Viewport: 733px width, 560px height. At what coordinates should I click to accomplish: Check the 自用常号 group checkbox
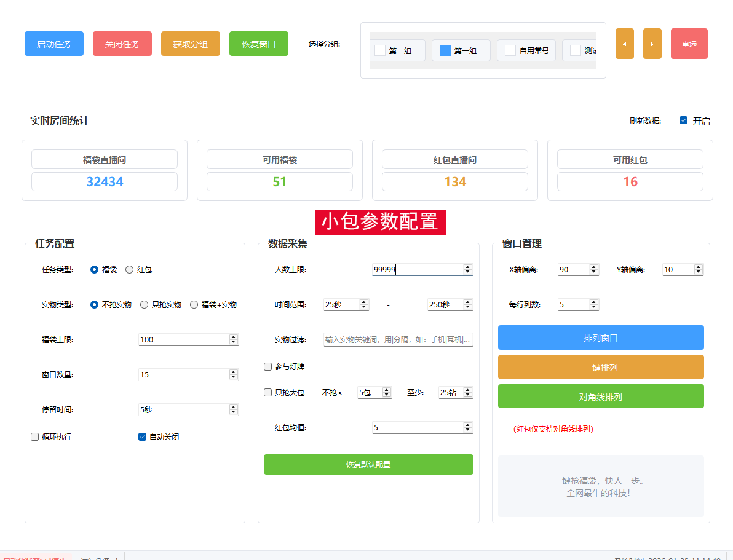(510, 50)
